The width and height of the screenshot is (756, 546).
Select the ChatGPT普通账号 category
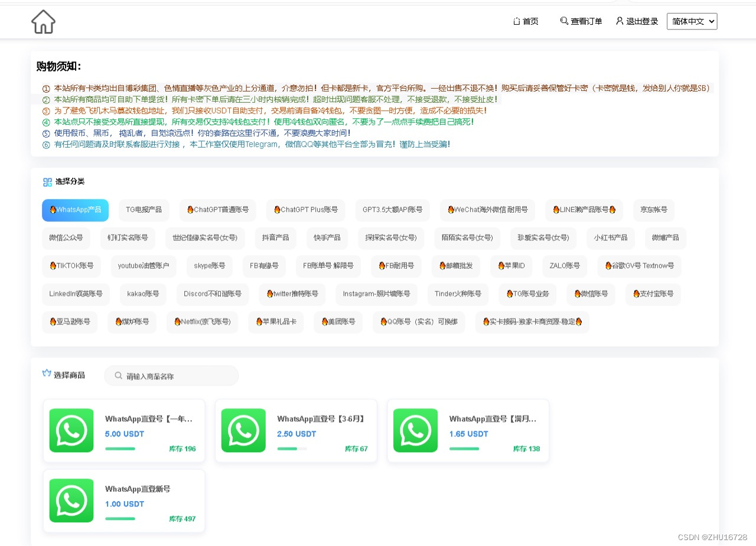click(218, 210)
